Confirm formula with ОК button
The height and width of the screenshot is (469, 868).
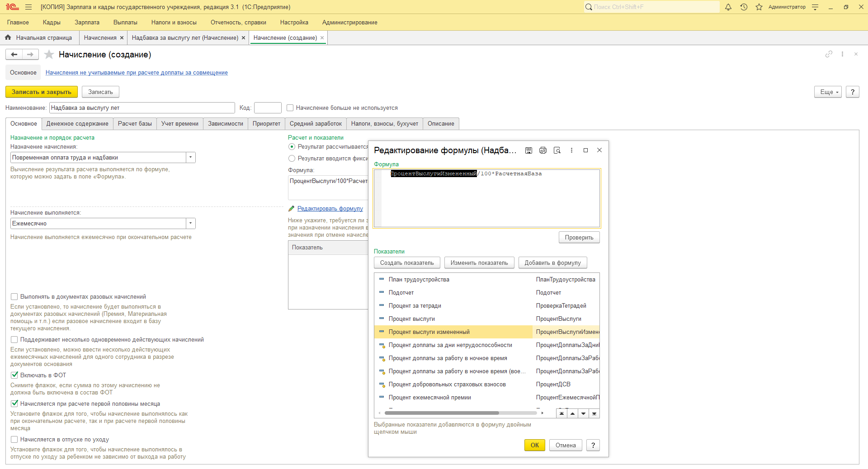[535, 445]
